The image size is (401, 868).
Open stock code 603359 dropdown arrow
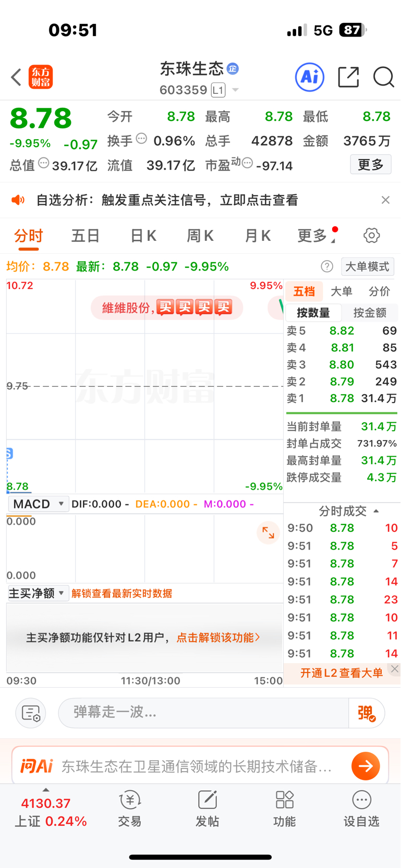click(235, 90)
